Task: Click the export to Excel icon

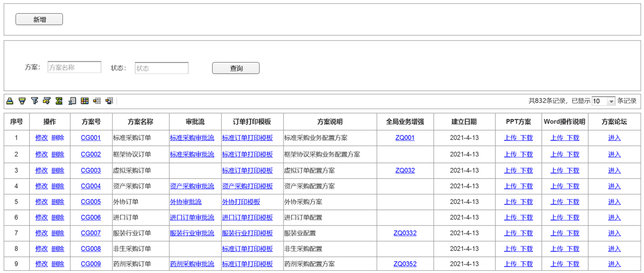Action: [x=72, y=101]
